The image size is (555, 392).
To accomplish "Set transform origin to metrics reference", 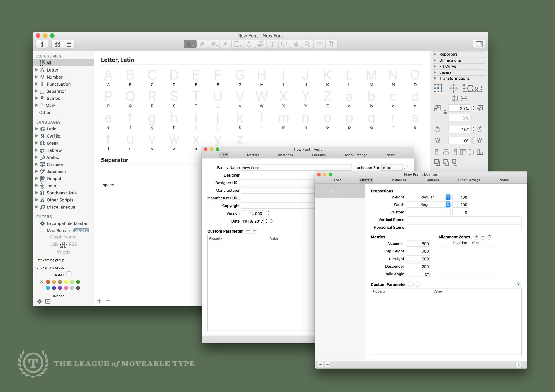I will [x=473, y=88].
